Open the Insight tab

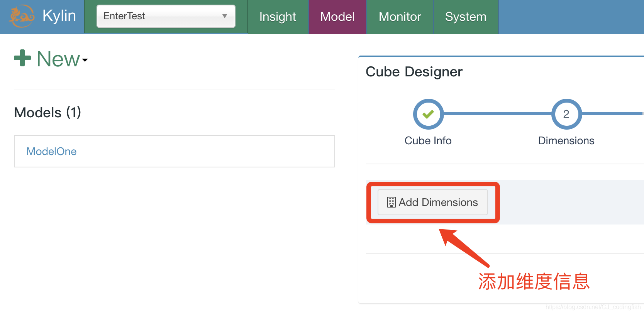pyautogui.click(x=278, y=17)
